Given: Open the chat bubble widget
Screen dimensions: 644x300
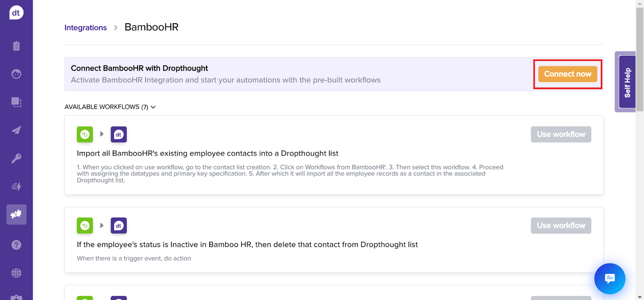Looking at the screenshot, I should 609,279.
